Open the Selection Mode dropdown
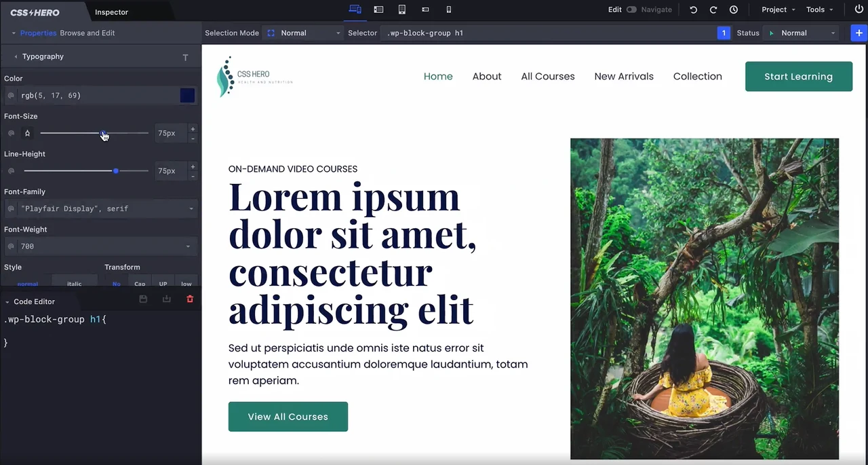The height and width of the screenshot is (465, 868). (303, 33)
